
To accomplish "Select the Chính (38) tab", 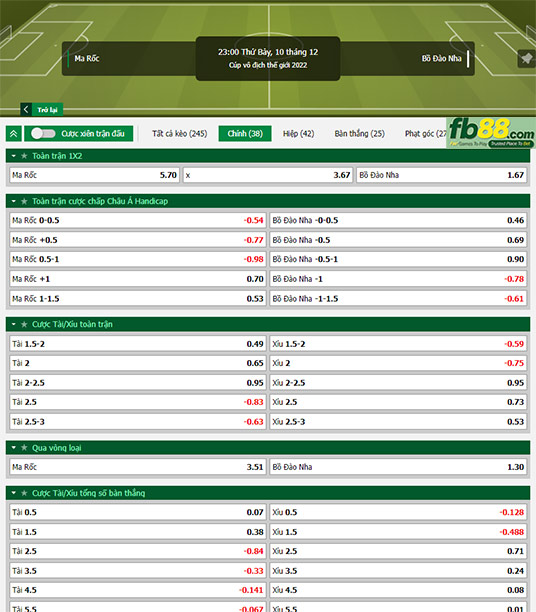I will click(x=245, y=133).
